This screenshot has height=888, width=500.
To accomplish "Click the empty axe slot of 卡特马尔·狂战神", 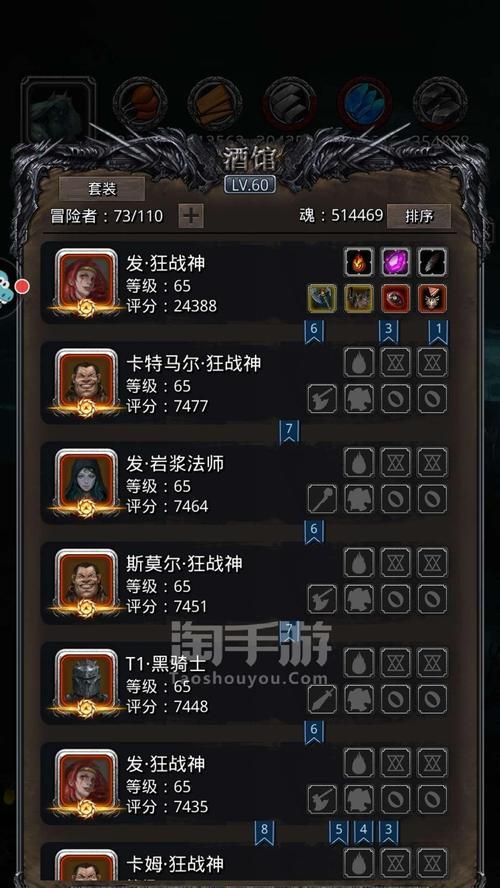I will pos(322,399).
